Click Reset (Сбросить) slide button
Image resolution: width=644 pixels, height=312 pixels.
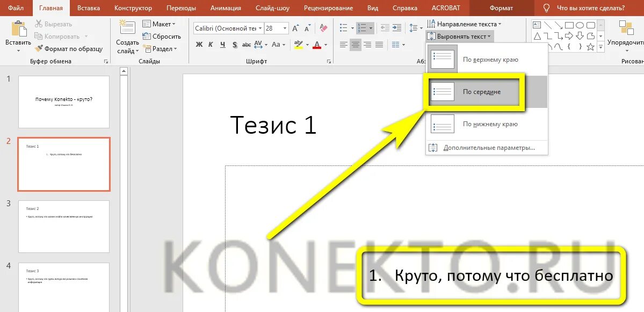pyautogui.click(x=162, y=37)
